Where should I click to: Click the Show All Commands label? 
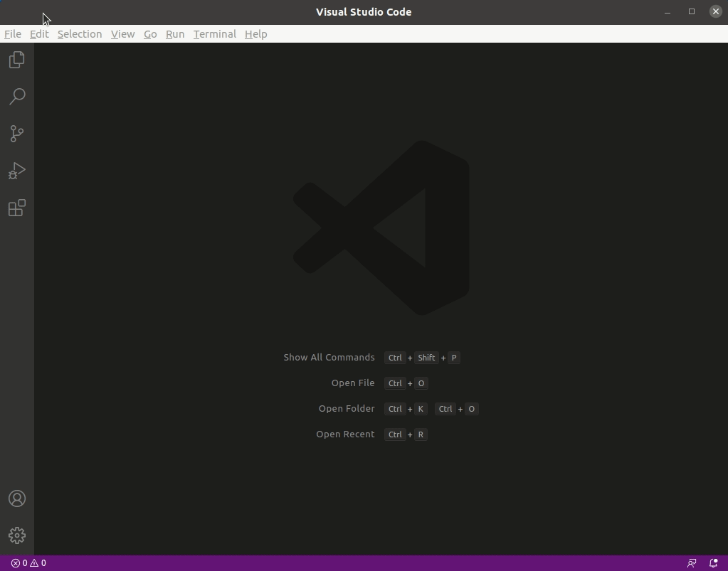329,357
